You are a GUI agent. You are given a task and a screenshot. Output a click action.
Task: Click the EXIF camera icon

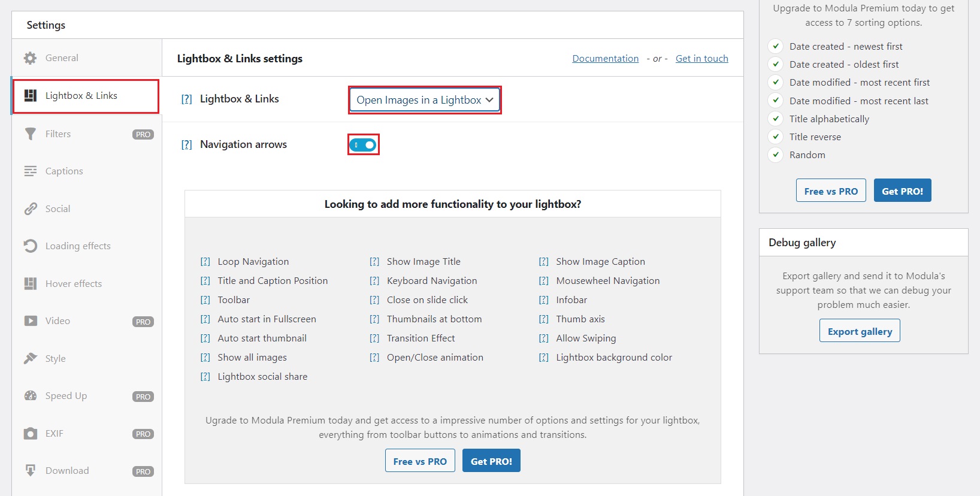(30, 434)
